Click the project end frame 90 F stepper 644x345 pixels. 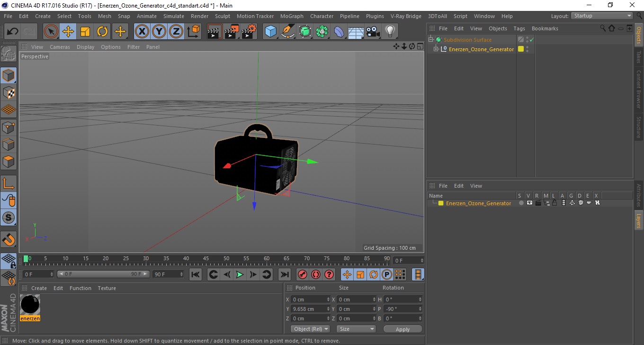click(x=181, y=274)
